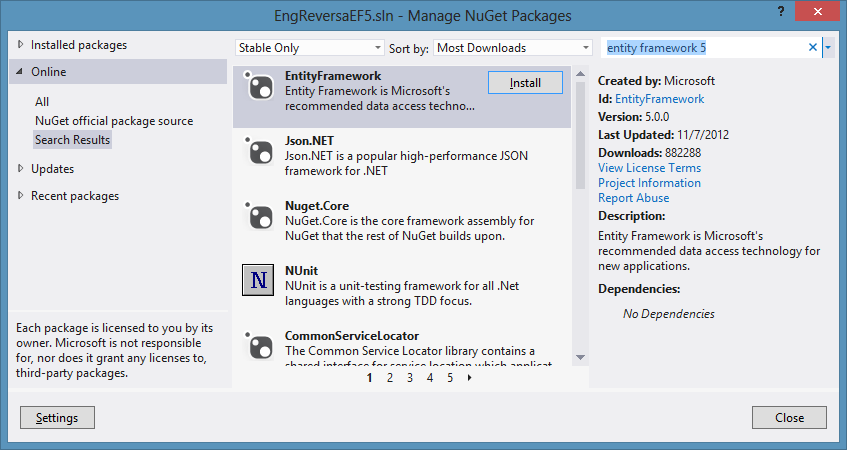847x450 pixels.
Task: Open the search history dropdown arrow
Action: [x=828, y=48]
